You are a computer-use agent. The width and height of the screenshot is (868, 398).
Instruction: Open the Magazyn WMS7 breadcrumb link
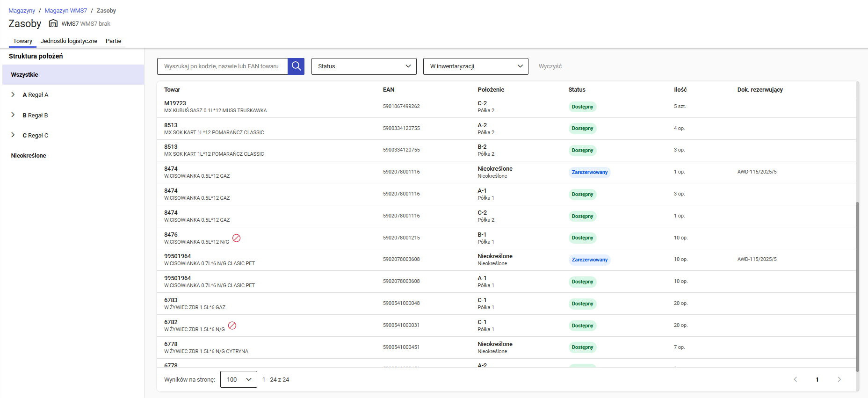65,10
